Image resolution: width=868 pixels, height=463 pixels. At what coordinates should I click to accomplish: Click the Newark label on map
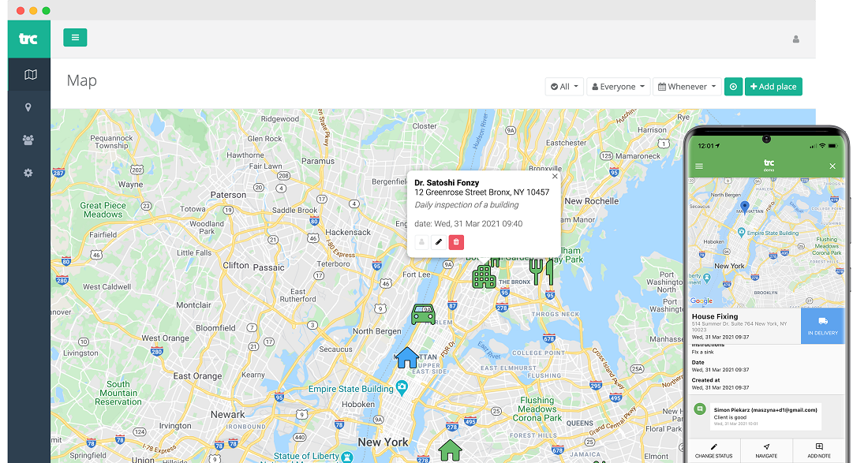click(227, 414)
